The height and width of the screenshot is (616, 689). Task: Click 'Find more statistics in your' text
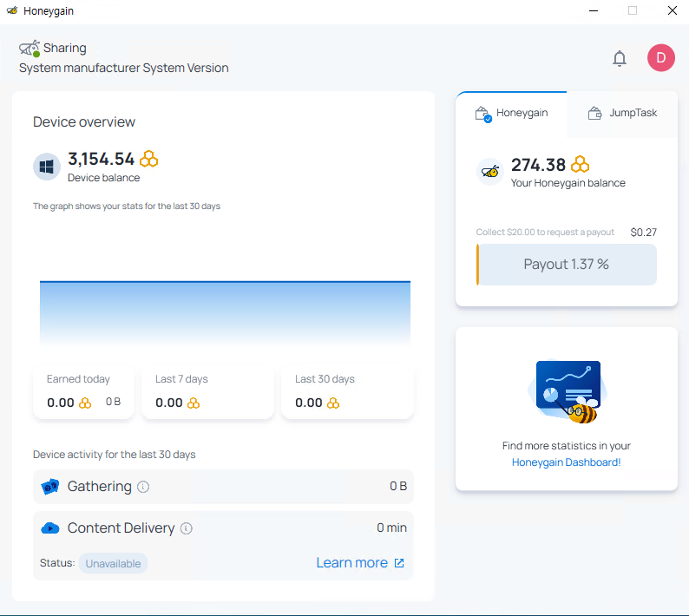[x=567, y=446]
